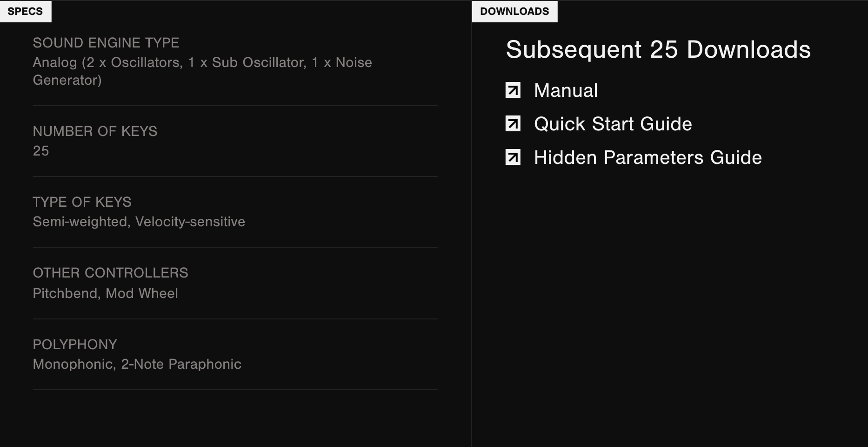Click the value 25 under Number of Keys

(41, 151)
